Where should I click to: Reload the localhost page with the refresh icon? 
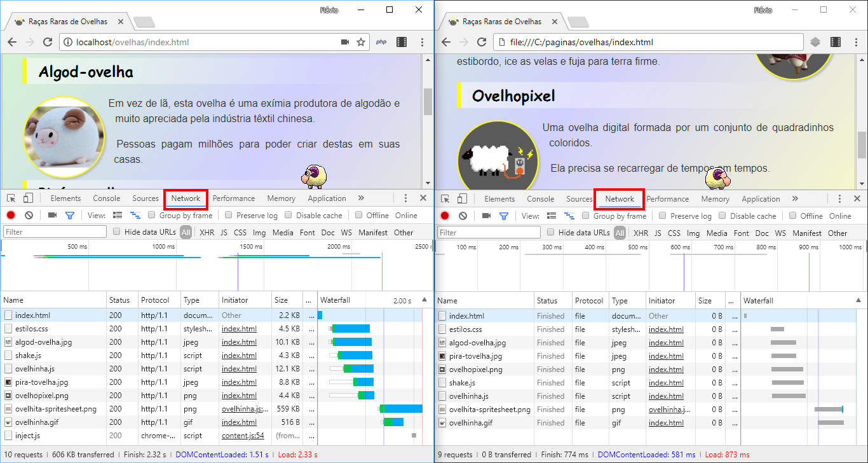[x=47, y=42]
